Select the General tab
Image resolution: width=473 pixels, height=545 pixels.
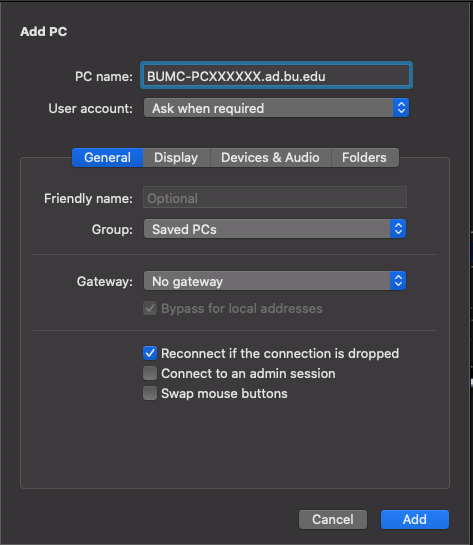107,157
